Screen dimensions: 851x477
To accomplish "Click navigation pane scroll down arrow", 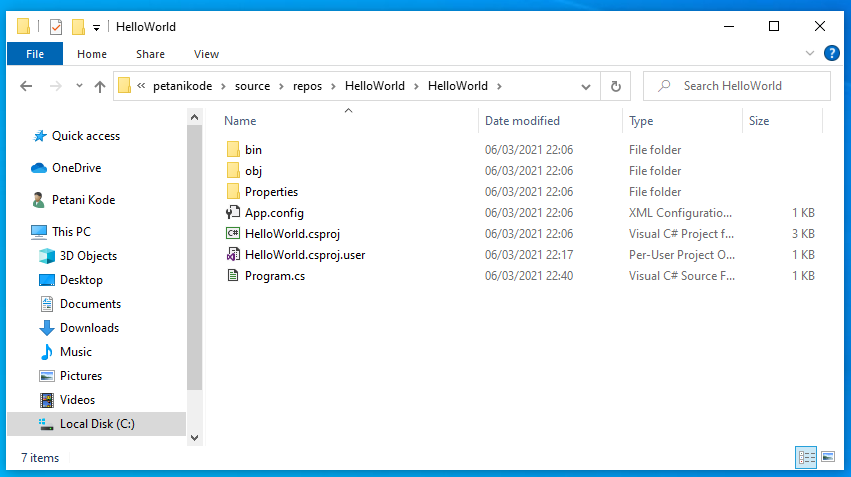I will pos(195,437).
